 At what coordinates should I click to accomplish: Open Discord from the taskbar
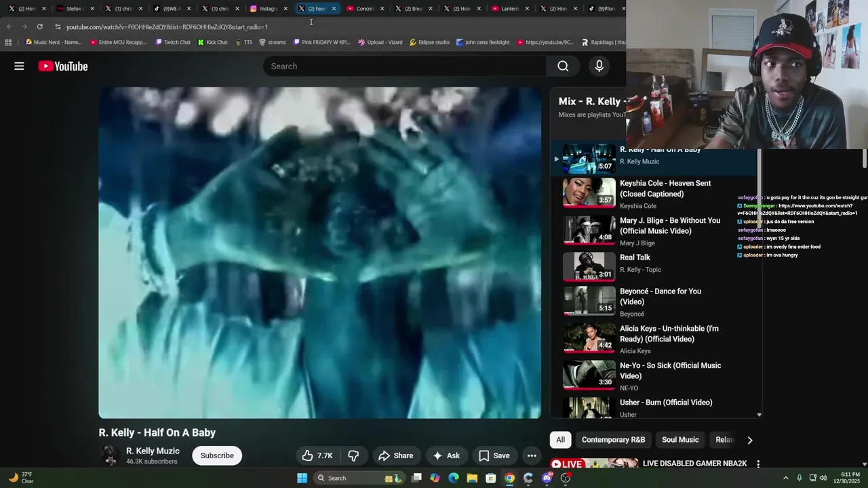click(547, 478)
